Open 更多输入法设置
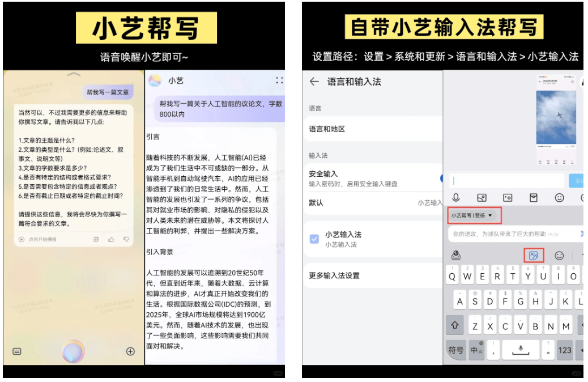The width and height of the screenshot is (588, 382). [373, 276]
